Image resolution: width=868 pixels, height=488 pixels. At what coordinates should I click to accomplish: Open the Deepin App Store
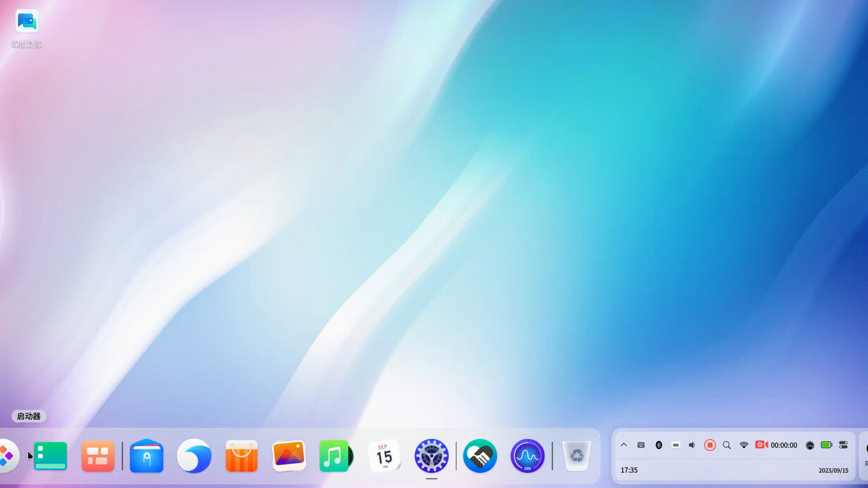241,456
